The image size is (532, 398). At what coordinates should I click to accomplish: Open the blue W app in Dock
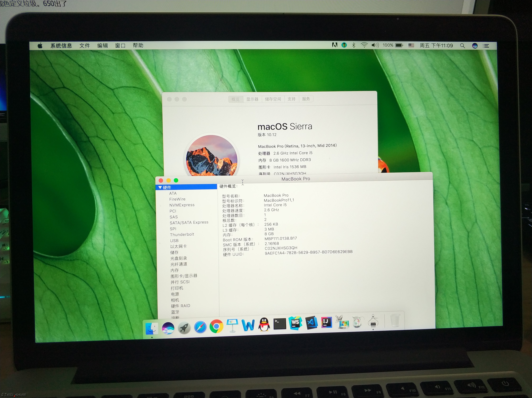click(248, 325)
